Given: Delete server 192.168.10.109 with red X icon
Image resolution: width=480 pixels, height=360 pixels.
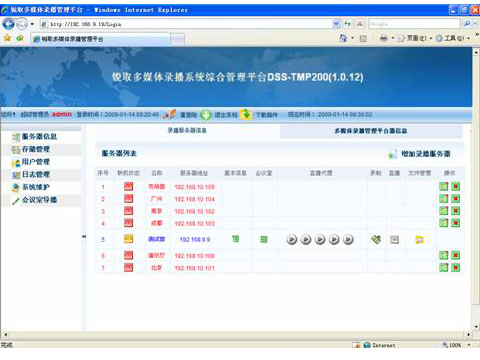Looking at the screenshot, I should point(455,186).
